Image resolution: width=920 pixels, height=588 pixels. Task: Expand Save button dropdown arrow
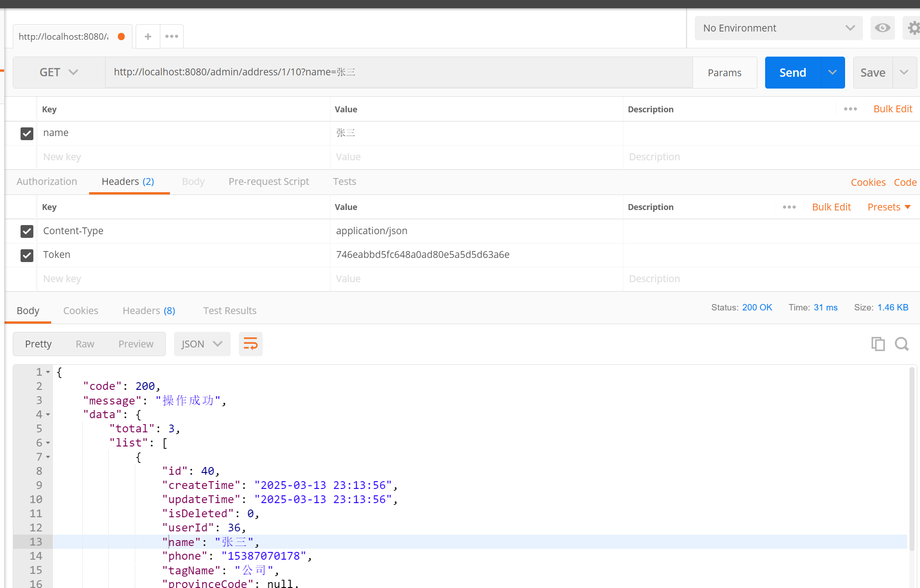[904, 72]
